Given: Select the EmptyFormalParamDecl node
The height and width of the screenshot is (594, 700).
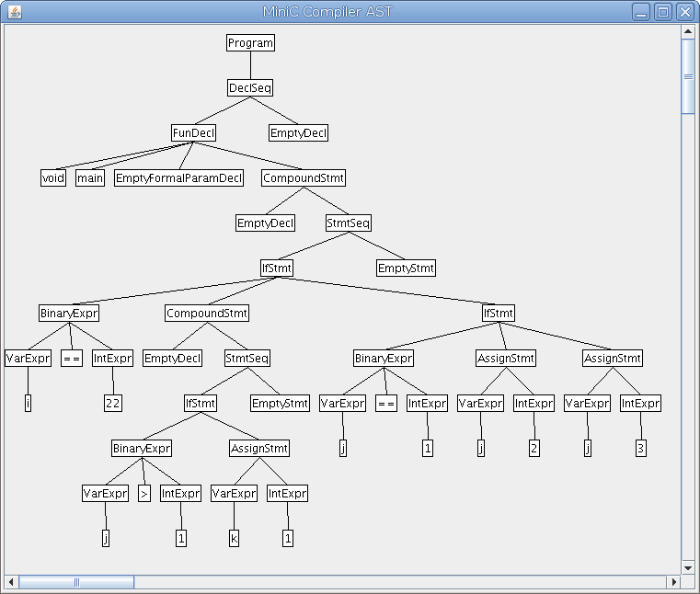Looking at the screenshot, I should [178, 178].
